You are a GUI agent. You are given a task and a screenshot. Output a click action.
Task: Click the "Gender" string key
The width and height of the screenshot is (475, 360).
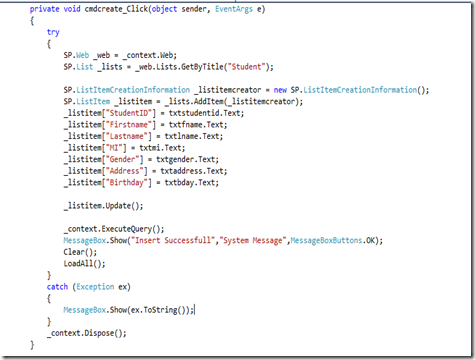124,159
